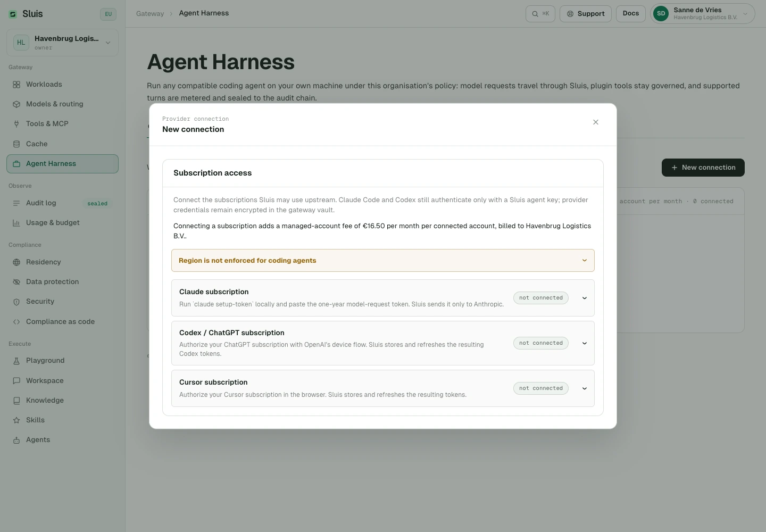Go to Models & routing page
766x532 pixels.
pyautogui.click(x=62, y=104)
